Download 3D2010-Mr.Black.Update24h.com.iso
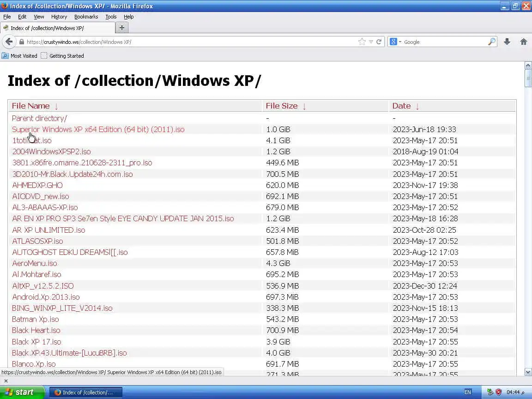 (72, 174)
